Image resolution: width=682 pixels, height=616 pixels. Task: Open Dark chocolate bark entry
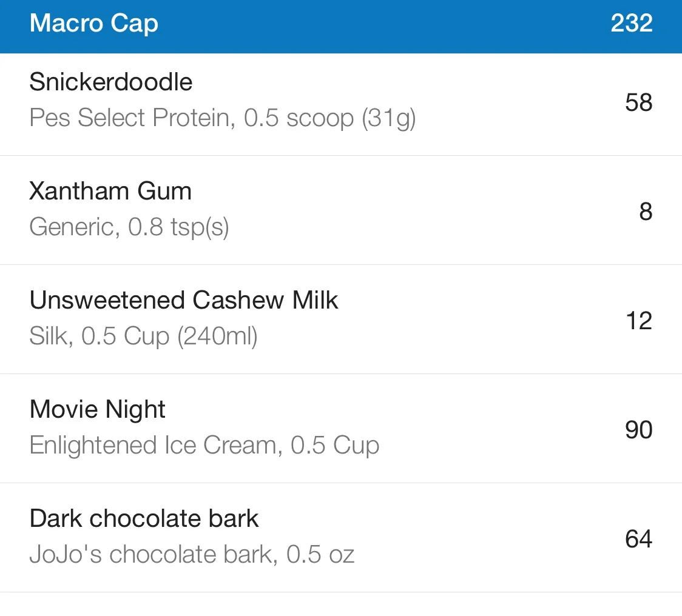(341, 538)
